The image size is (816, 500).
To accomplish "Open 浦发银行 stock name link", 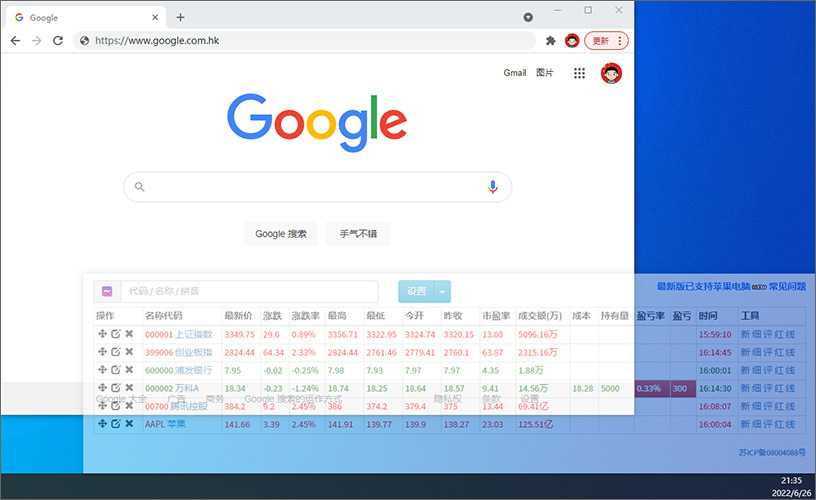I will click(194, 370).
